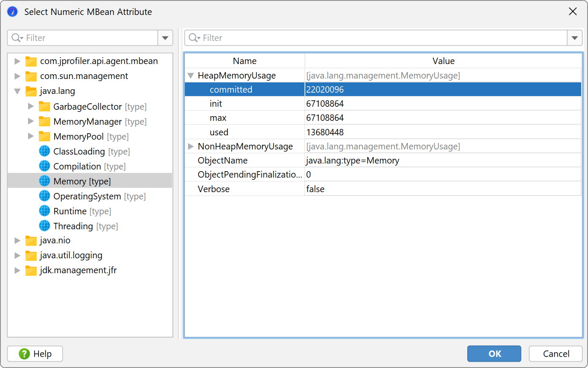Click the Threading MBean globe icon
This screenshot has width=588, height=368.
[44, 226]
